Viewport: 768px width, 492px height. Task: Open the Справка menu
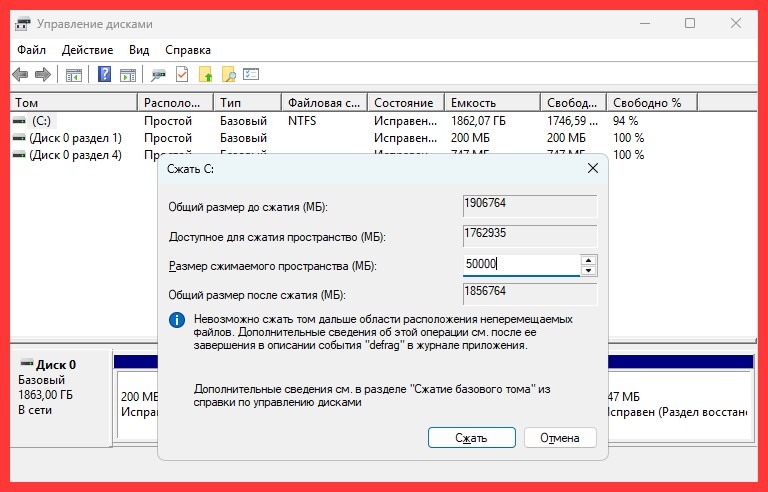(188, 49)
